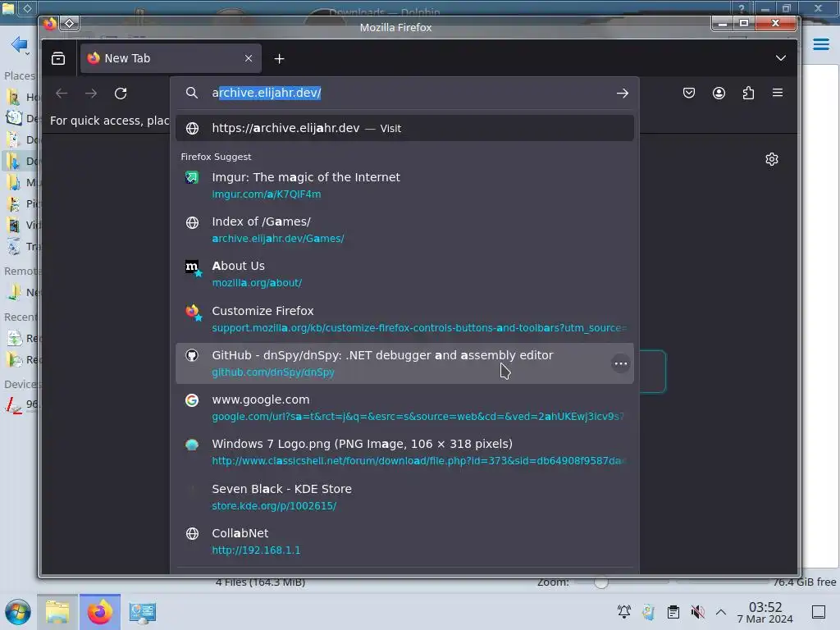Click the Go arrow in address bar

[622, 94]
